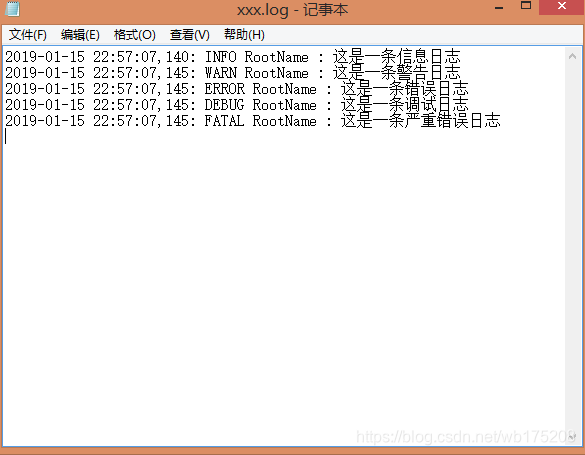Maximize the xxx.log Notepad window
The width and height of the screenshot is (585, 455).
(526, 6)
